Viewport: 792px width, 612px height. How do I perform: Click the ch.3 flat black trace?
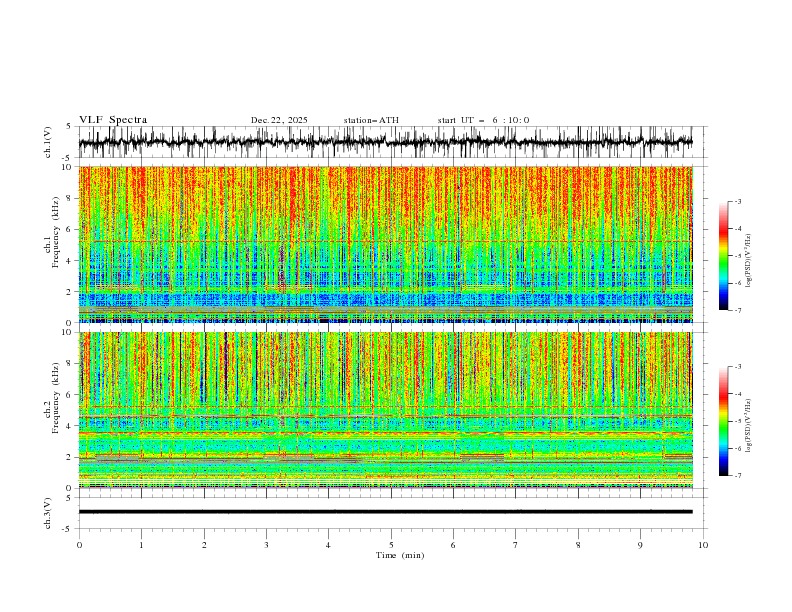(x=385, y=512)
